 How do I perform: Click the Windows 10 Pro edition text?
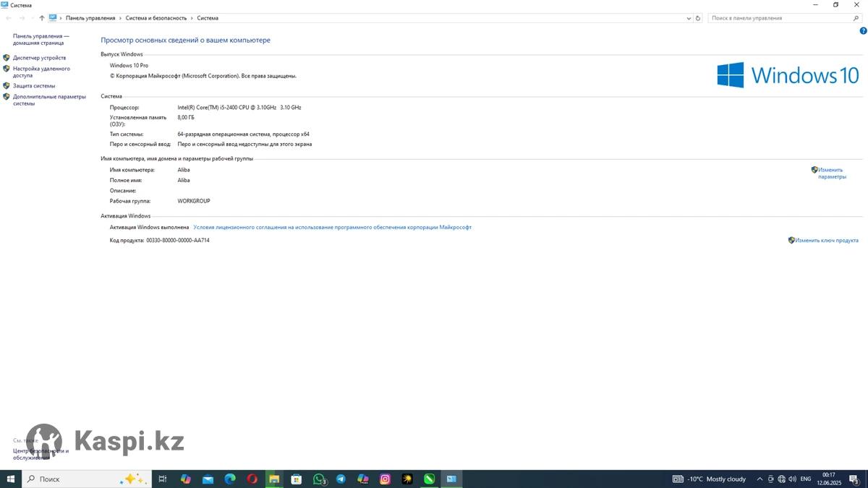click(x=129, y=65)
